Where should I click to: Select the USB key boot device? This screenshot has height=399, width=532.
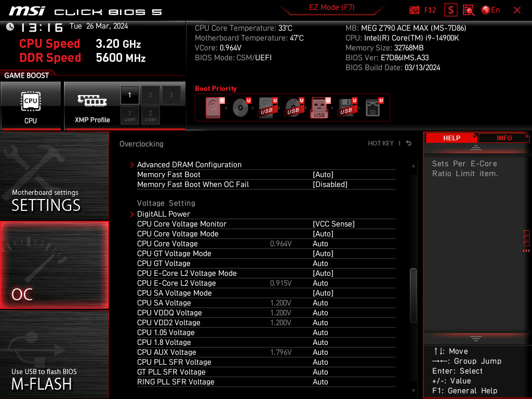pyautogui.click(x=320, y=108)
